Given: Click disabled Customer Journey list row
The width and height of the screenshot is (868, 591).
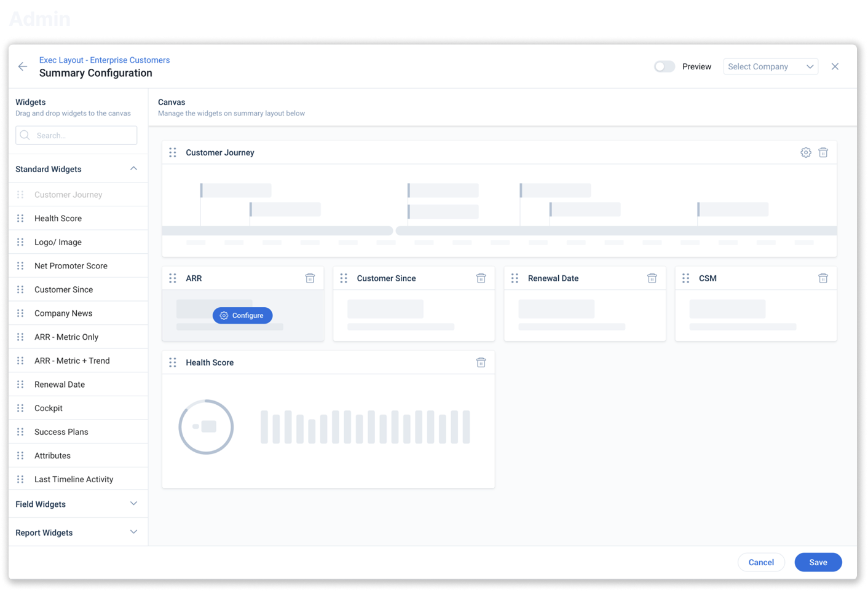Looking at the screenshot, I should (x=78, y=195).
